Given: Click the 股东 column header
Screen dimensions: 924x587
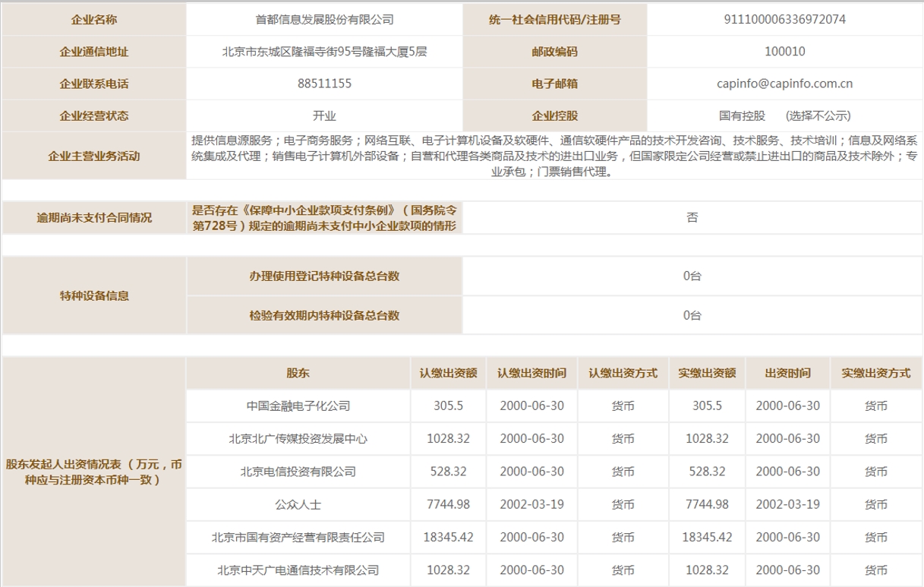Looking at the screenshot, I should [x=298, y=374].
